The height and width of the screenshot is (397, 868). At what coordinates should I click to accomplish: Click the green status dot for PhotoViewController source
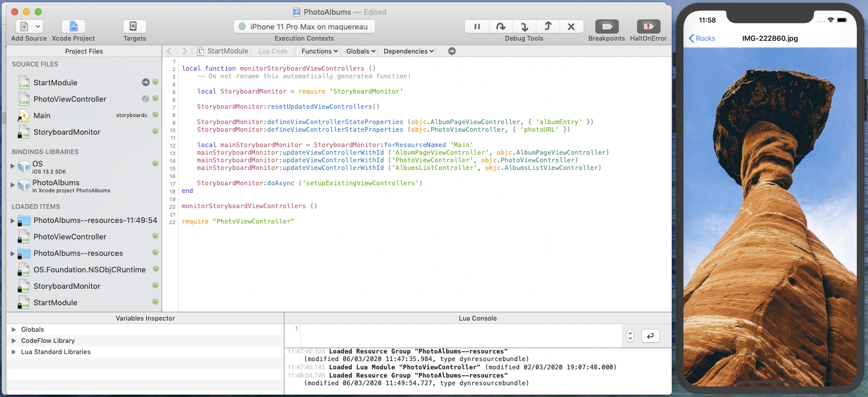[x=155, y=99]
